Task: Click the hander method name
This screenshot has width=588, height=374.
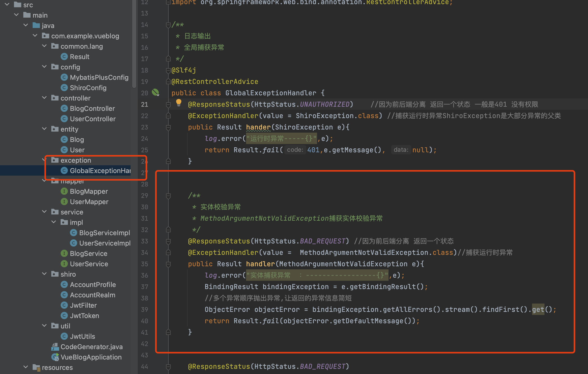Action: (x=258, y=127)
